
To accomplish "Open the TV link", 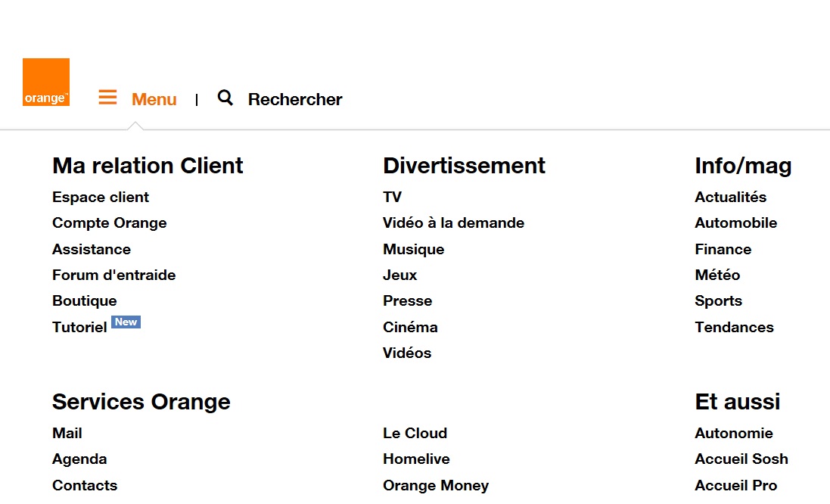I will [392, 197].
